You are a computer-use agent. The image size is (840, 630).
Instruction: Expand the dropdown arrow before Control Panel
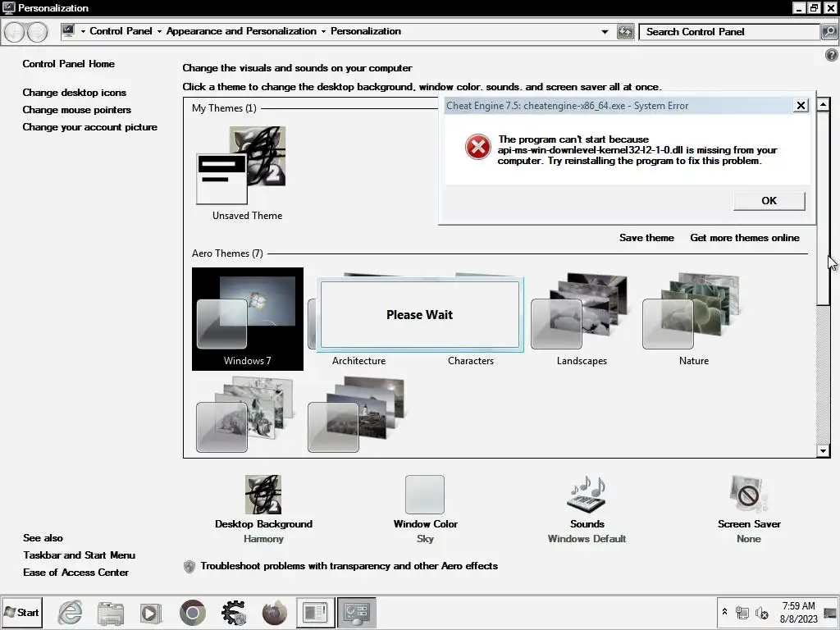click(83, 32)
